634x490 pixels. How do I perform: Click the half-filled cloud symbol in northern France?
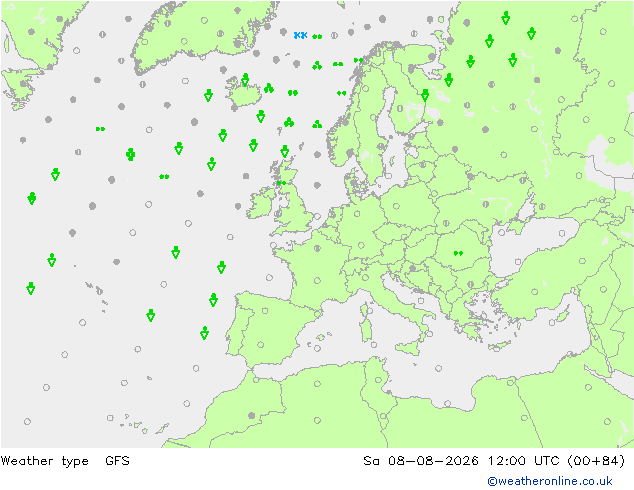[317, 249]
